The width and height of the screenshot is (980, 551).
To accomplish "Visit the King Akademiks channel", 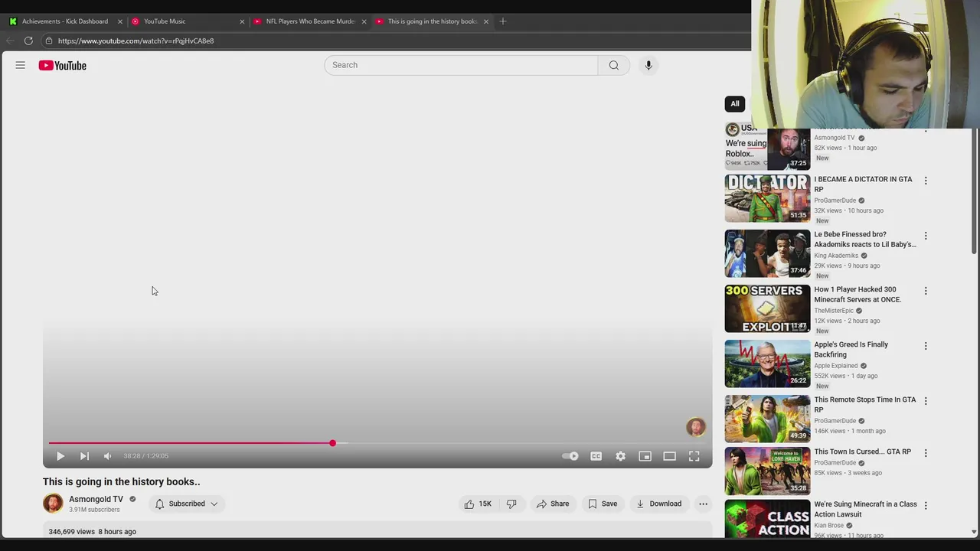I will pyautogui.click(x=836, y=256).
